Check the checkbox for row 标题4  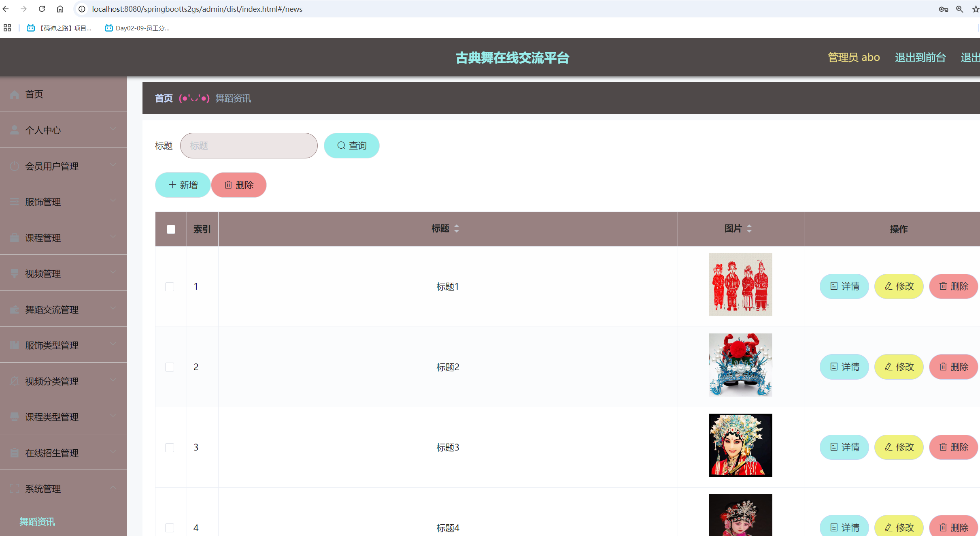(x=170, y=528)
